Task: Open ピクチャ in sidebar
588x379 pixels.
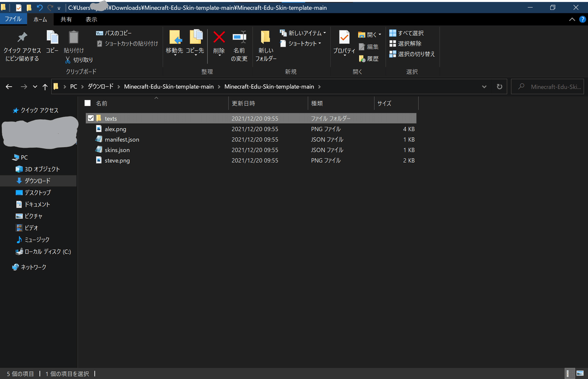Action: 29,216
